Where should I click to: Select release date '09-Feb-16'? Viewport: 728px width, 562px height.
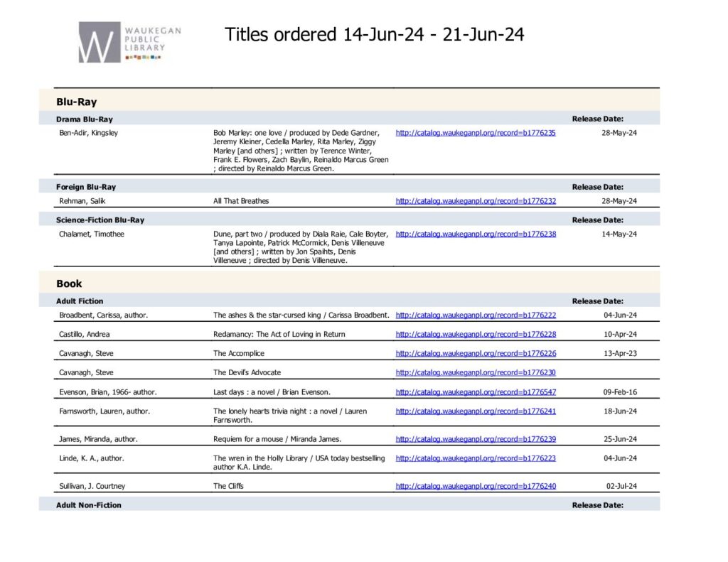pyautogui.click(x=620, y=392)
